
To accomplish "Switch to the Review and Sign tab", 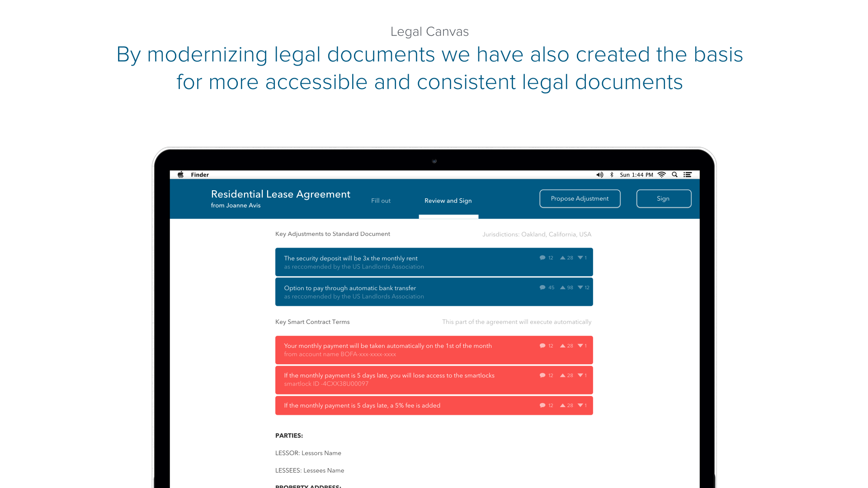I will pyautogui.click(x=448, y=201).
